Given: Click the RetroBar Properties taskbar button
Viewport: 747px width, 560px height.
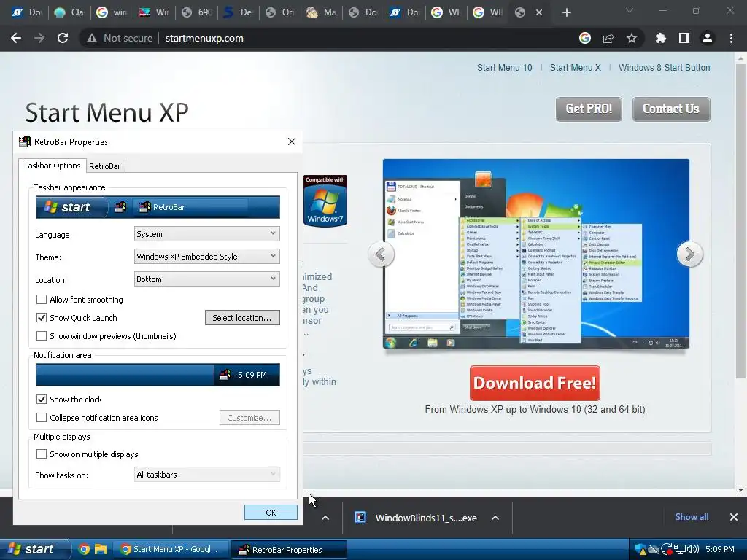Looking at the screenshot, I should click(x=287, y=549).
